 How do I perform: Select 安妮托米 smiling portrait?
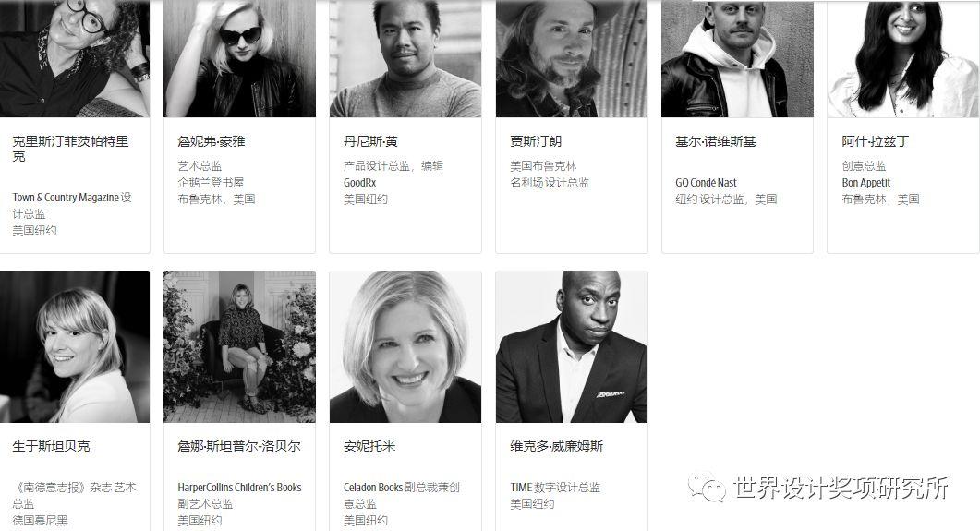[x=405, y=346]
